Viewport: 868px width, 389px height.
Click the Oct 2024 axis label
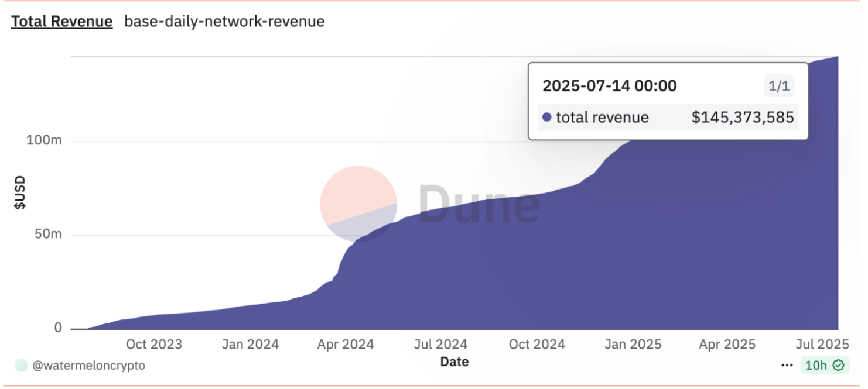point(537,344)
